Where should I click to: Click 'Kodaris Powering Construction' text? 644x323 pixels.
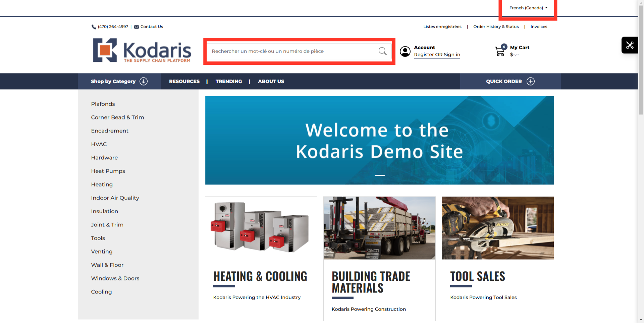tap(369, 309)
